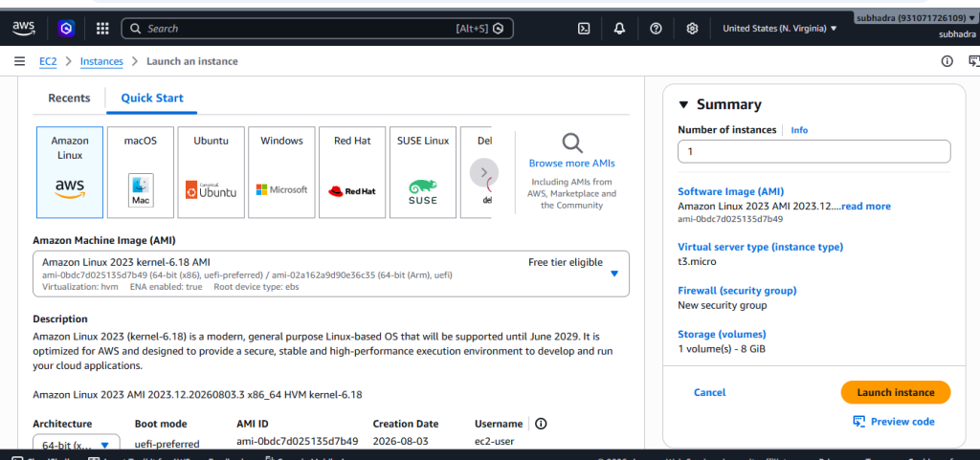Click the AMI ID value ami-0bdc7d025135d7b49 in details row
Screen dimensions: 980x460
click(298, 441)
